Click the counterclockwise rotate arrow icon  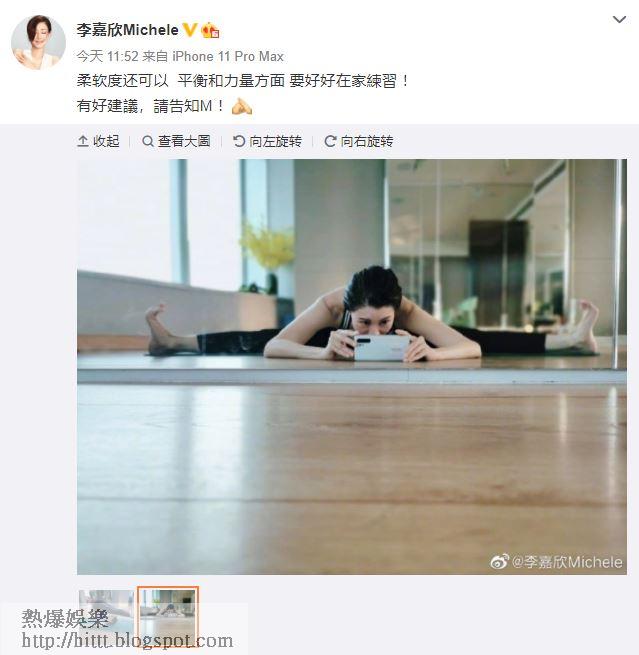239,141
